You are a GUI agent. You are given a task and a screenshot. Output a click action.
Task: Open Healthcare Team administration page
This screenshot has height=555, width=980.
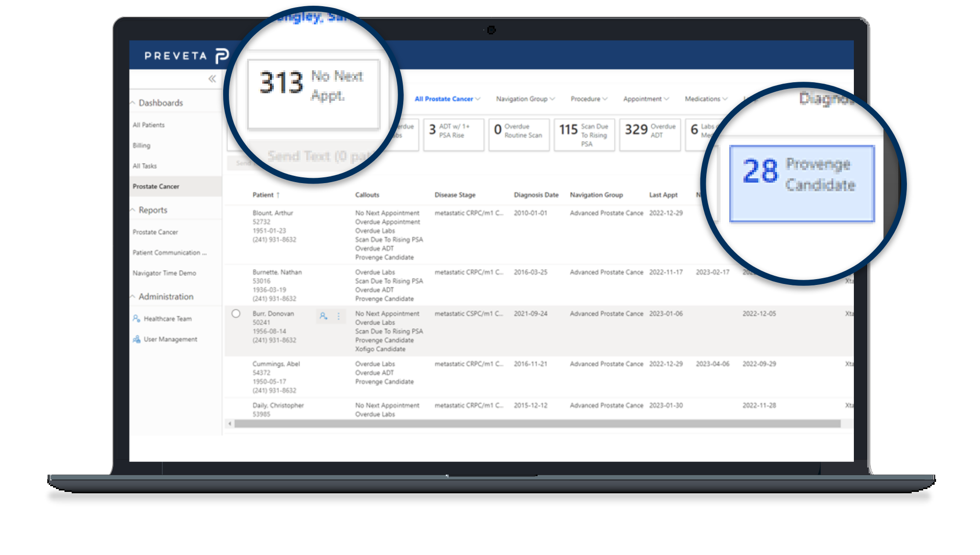168,318
